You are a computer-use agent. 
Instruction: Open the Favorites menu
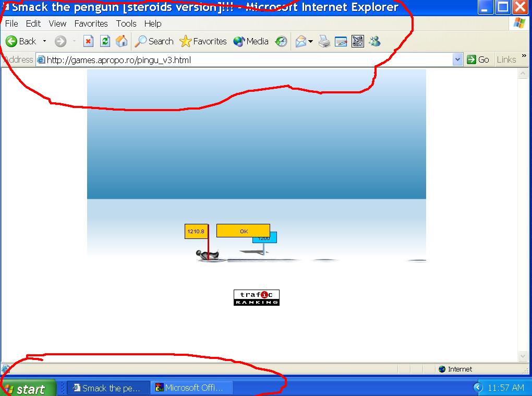tap(91, 23)
